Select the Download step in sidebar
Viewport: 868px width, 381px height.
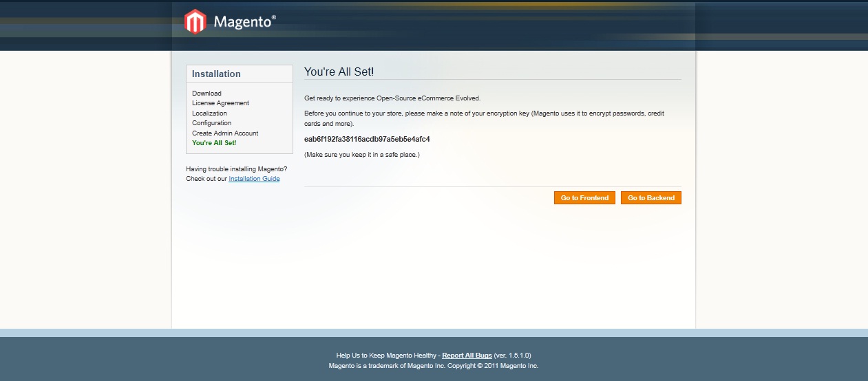[207, 94]
